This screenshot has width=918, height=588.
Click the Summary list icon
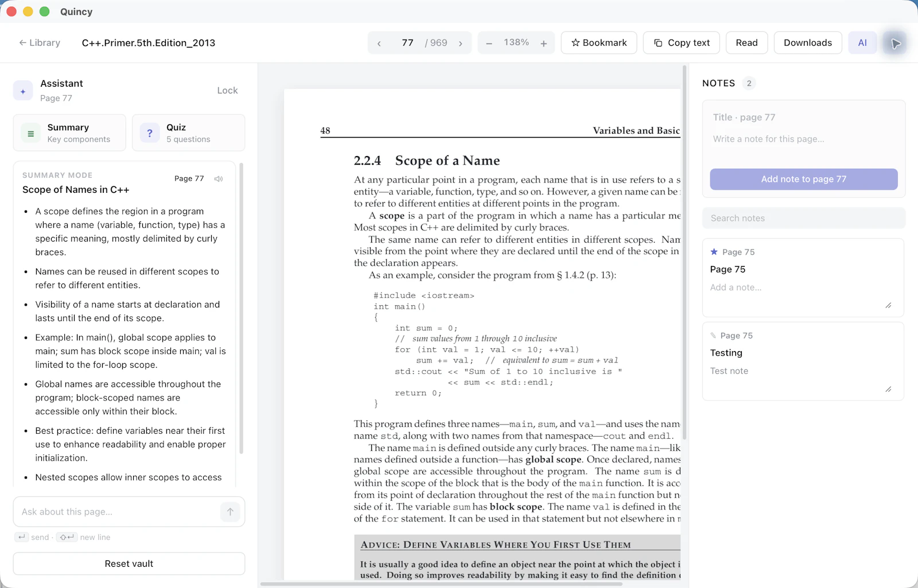pos(31,133)
